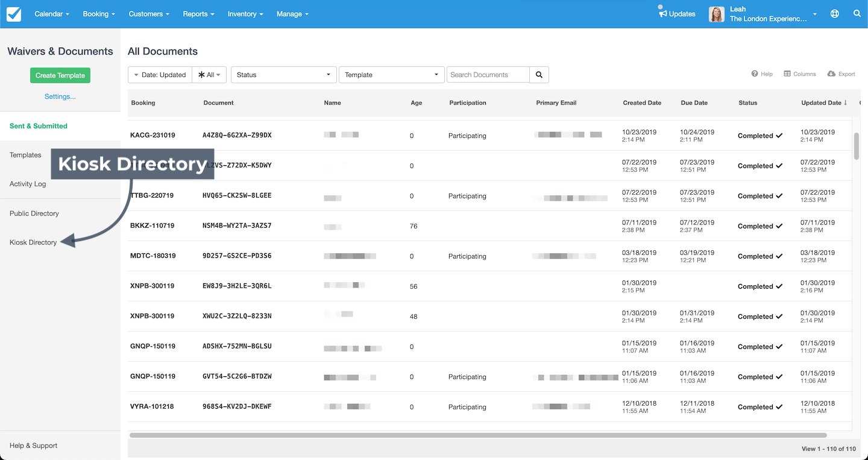Expand the Template filter dropdown
This screenshot has height=460, width=868.
click(x=392, y=75)
